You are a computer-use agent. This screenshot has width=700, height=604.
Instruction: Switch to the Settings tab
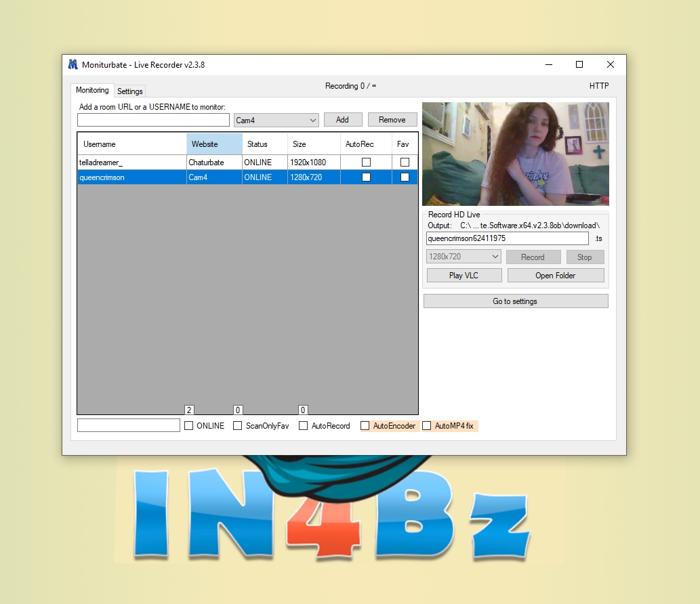tap(130, 91)
